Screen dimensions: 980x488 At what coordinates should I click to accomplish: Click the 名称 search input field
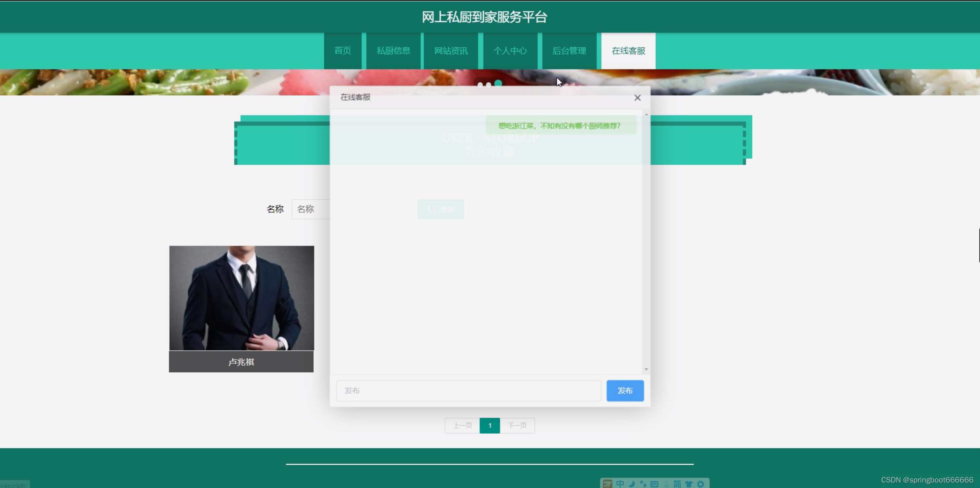click(311, 209)
